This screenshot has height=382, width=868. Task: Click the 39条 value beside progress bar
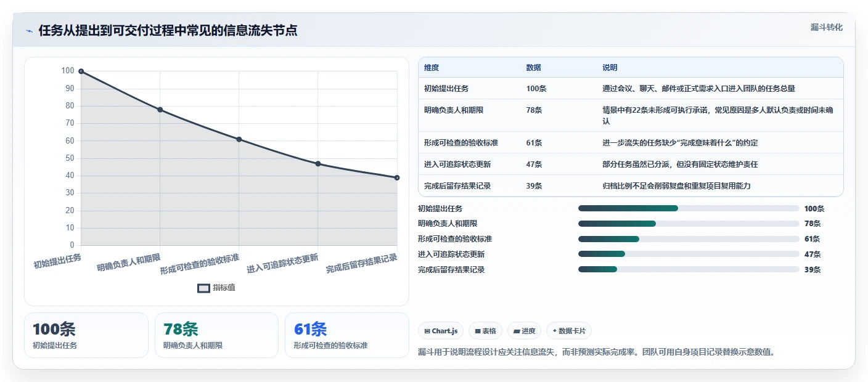[813, 269]
